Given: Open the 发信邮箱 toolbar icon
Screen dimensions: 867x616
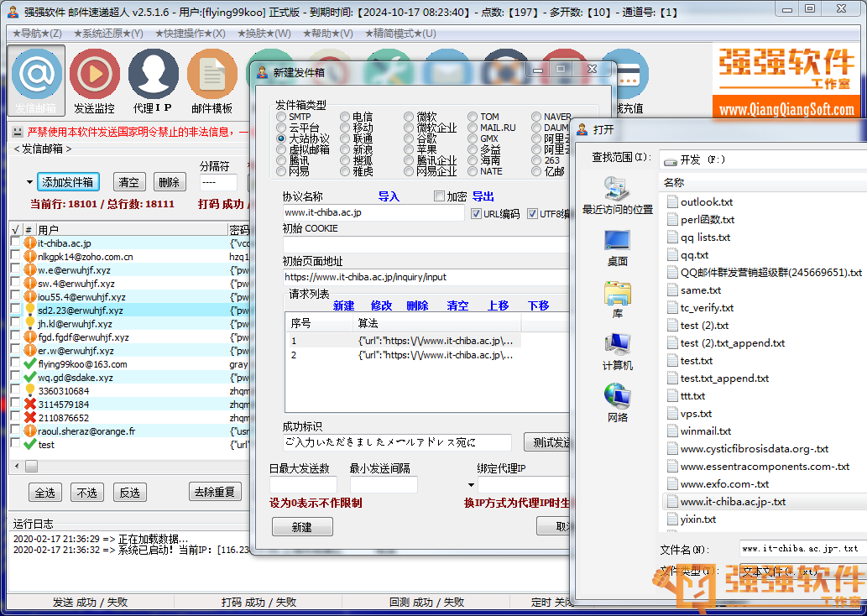Looking at the screenshot, I should tap(36, 81).
